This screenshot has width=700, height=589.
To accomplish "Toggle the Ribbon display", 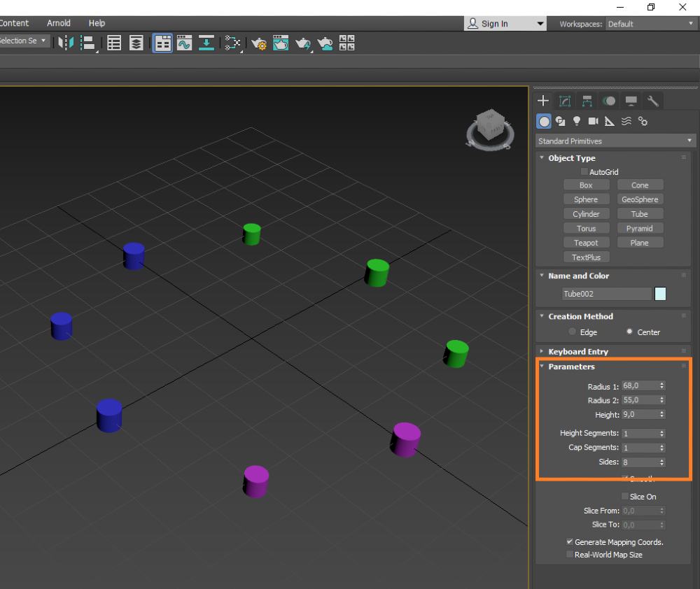I will click(162, 43).
